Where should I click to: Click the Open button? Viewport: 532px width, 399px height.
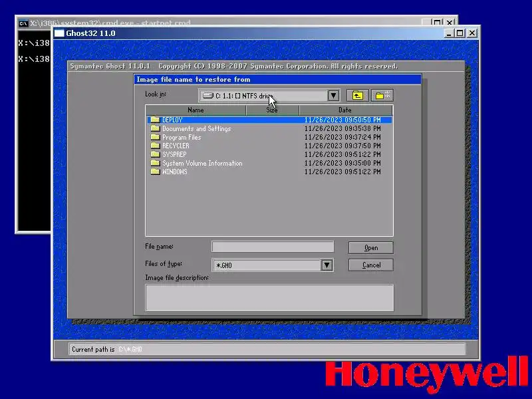pos(371,247)
